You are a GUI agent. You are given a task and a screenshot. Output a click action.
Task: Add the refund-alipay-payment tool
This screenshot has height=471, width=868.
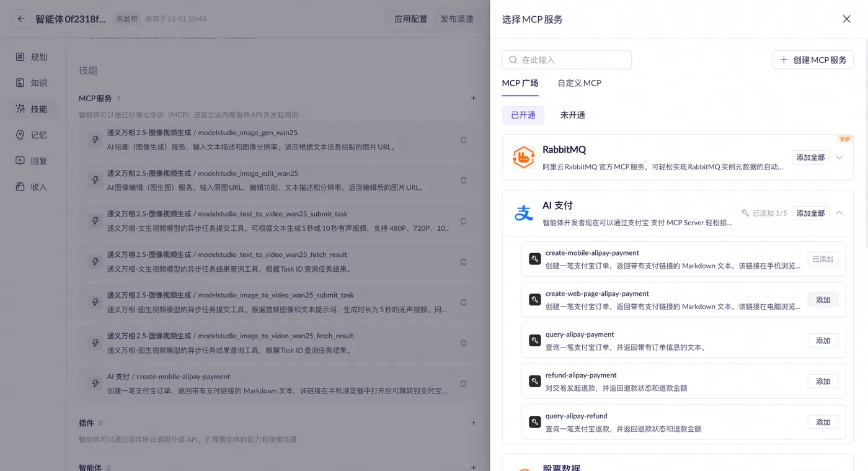[823, 382]
